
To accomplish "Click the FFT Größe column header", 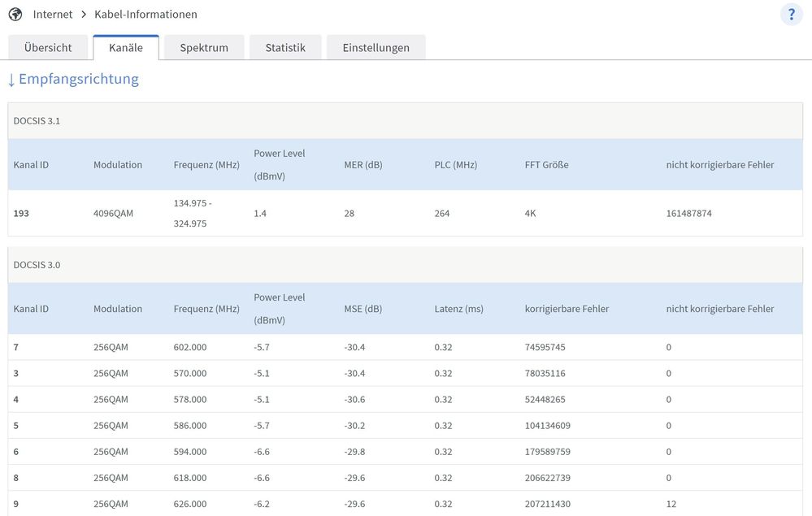I will [x=546, y=165].
